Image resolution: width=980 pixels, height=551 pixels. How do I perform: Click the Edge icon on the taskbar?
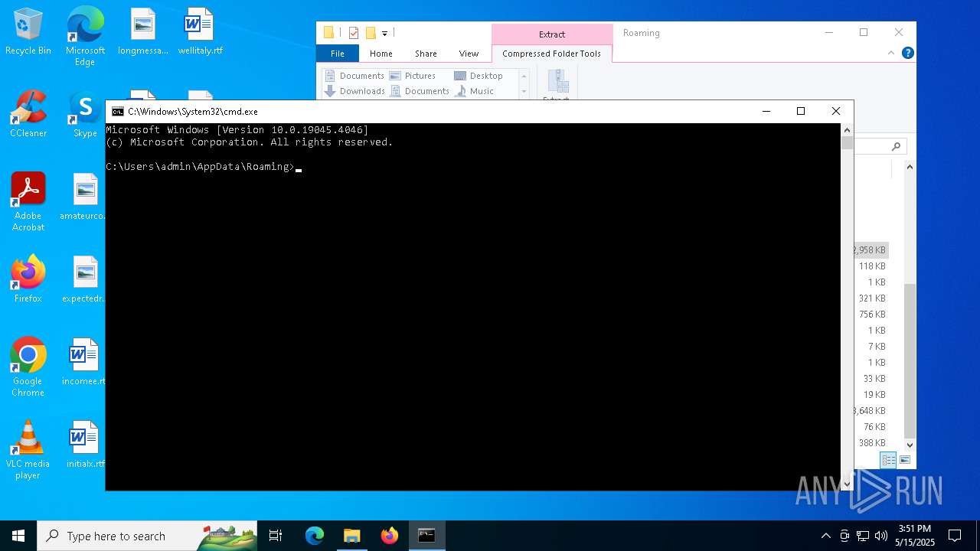315,536
